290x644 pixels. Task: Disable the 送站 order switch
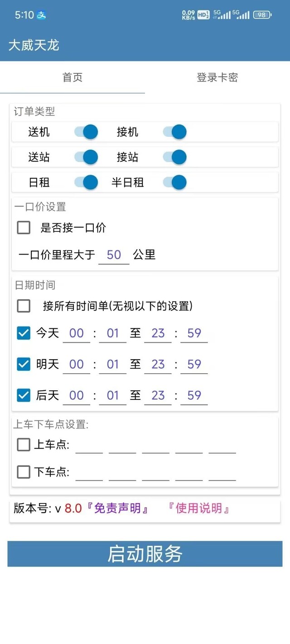point(86,157)
